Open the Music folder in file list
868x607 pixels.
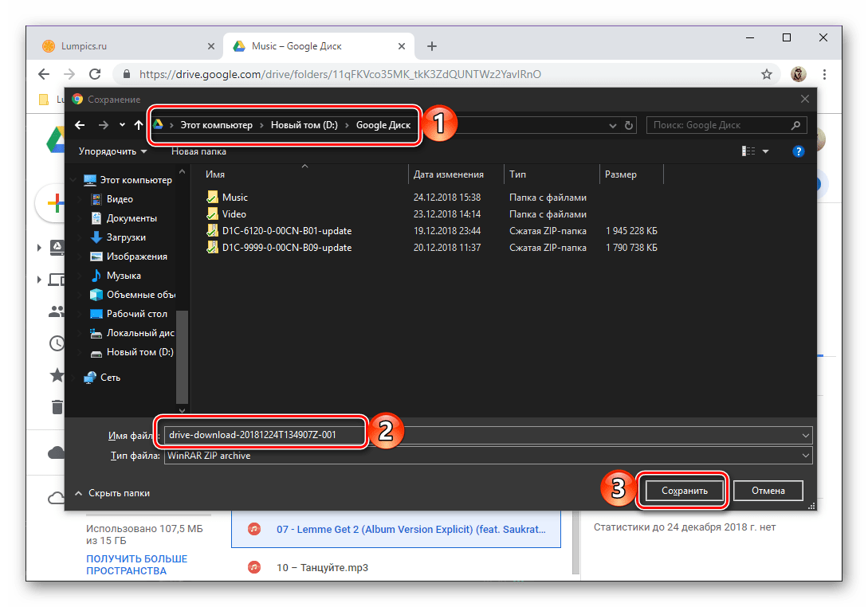click(x=234, y=198)
